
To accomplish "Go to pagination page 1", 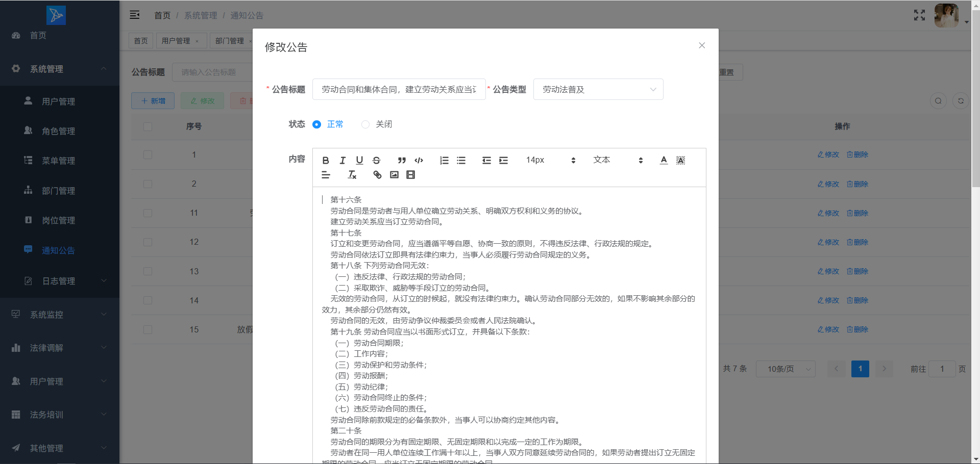I will point(860,369).
